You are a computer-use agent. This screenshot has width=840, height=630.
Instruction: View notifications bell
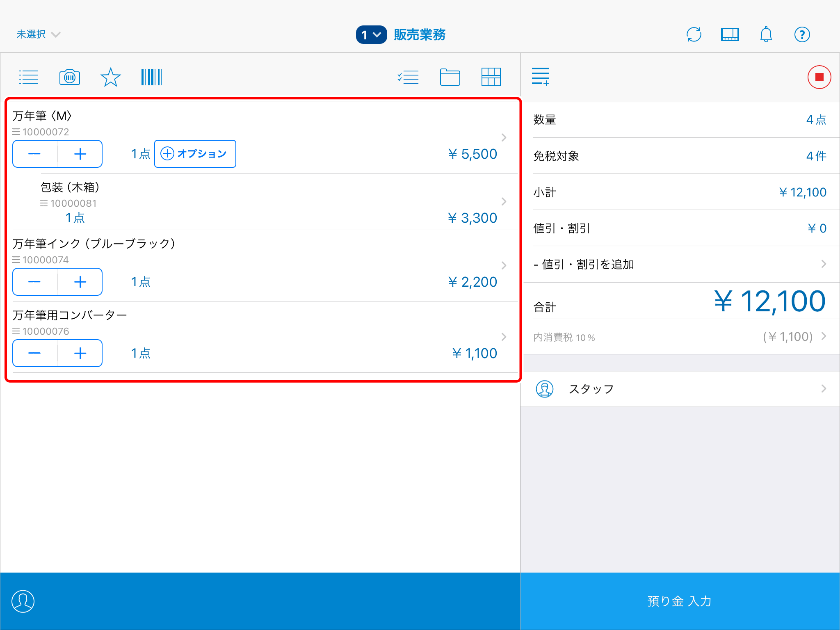766,34
